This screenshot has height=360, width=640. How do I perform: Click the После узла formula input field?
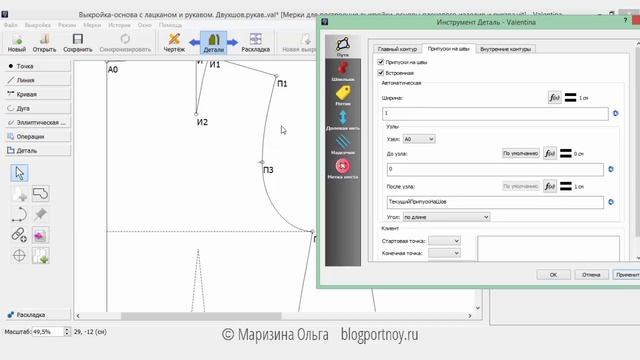click(495, 202)
